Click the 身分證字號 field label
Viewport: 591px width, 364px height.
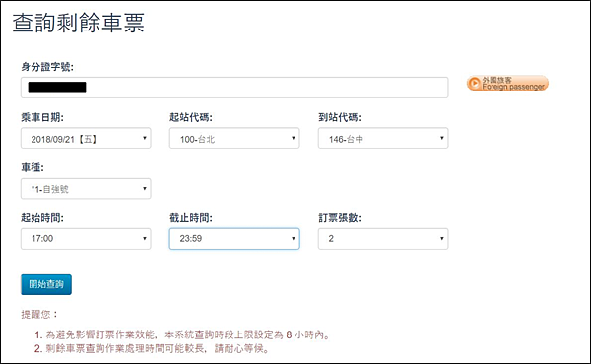tap(47, 67)
